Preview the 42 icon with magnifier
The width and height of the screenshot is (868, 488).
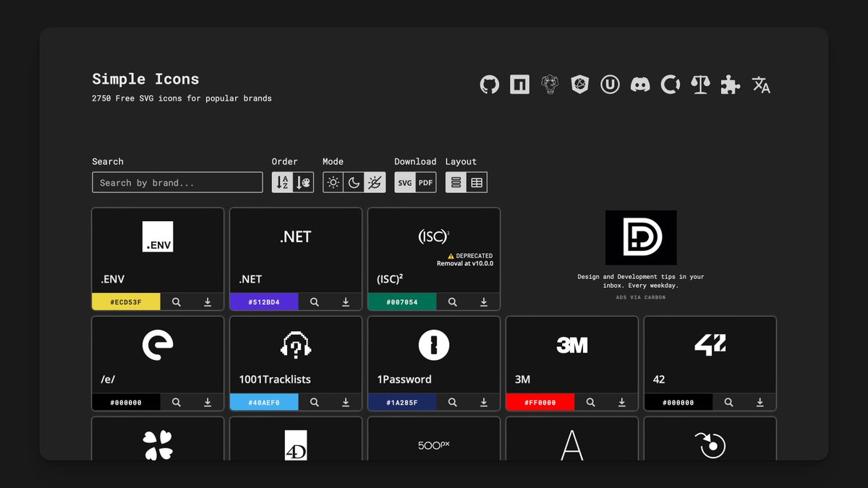point(729,403)
